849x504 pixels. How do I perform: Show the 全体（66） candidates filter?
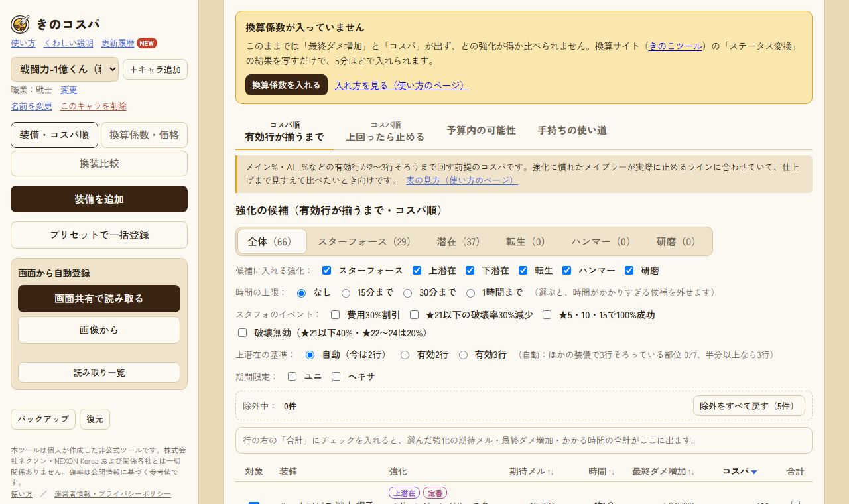point(272,242)
